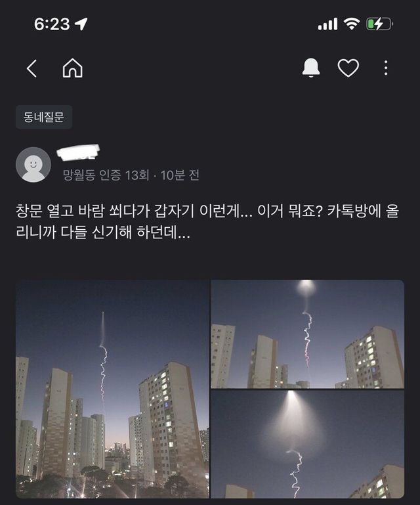The width and height of the screenshot is (420, 505).
Task: Tap the back arrow icon
Action: pyautogui.click(x=31, y=68)
